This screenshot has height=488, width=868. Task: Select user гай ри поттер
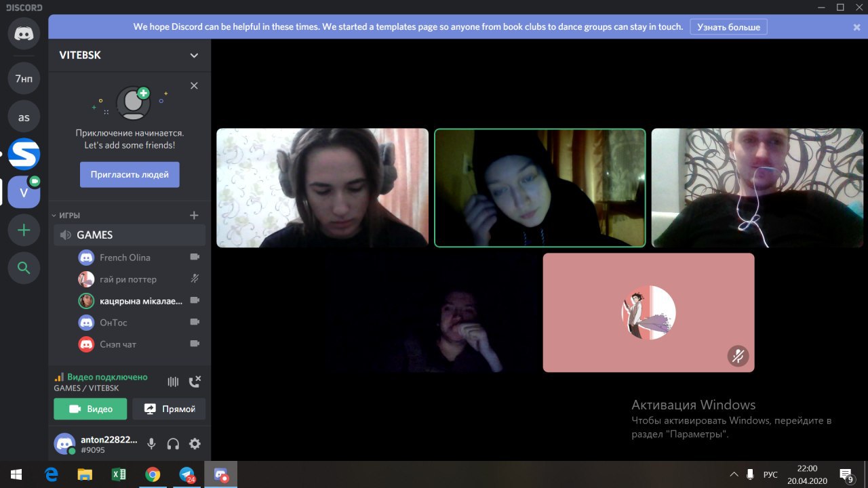[130, 279]
